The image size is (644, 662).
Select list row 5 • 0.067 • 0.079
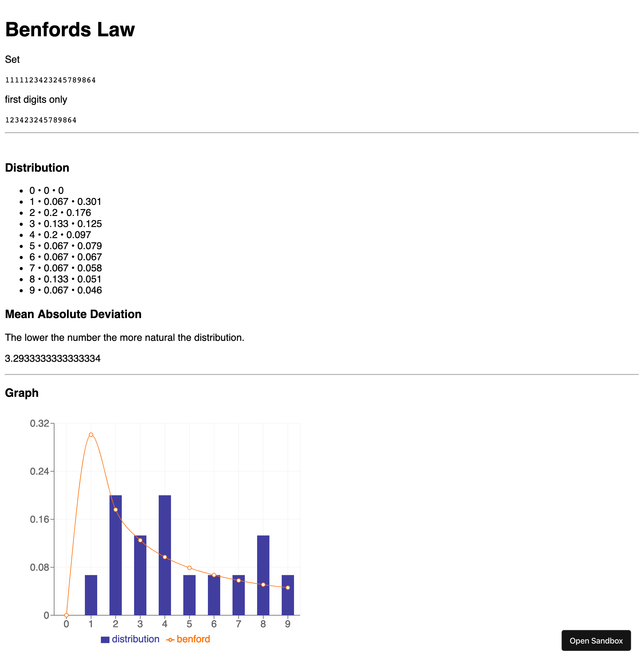pyautogui.click(x=66, y=246)
